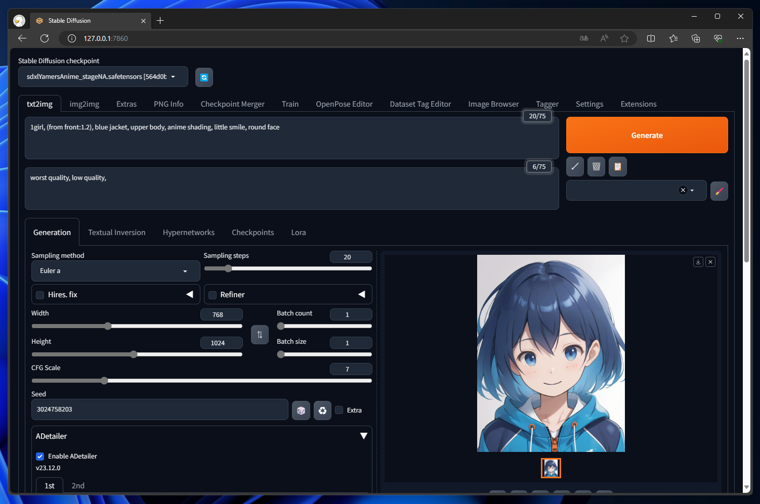Viewport: 760px width, 504px height.
Task: Open browser collections icon
Action: 696,38
